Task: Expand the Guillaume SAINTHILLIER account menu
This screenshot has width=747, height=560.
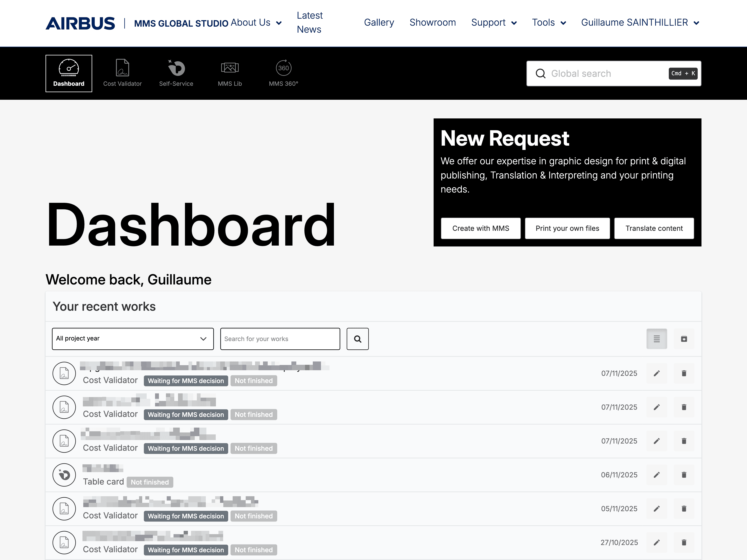Action: pyautogui.click(x=639, y=23)
